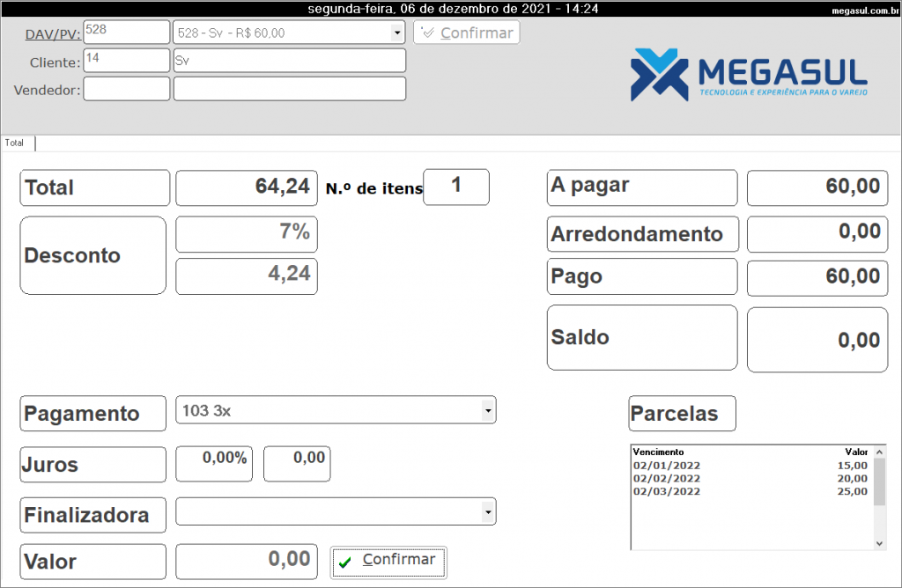
Task: Click the DAV/PV underlined label
Action: click(x=53, y=33)
